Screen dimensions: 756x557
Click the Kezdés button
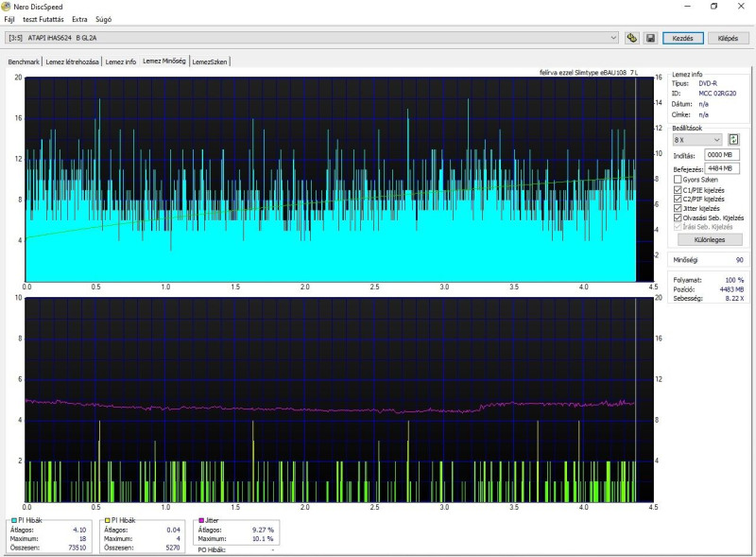[682, 38]
